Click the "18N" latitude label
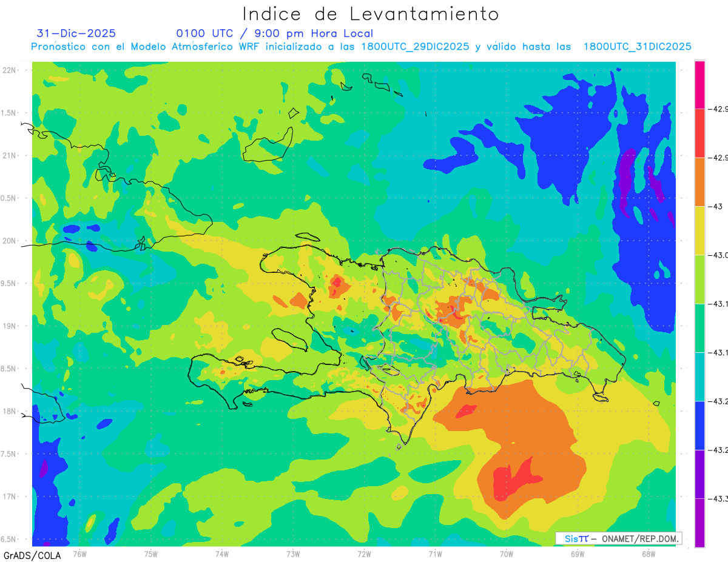This screenshot has width=728, height=562. pos(10,411)
